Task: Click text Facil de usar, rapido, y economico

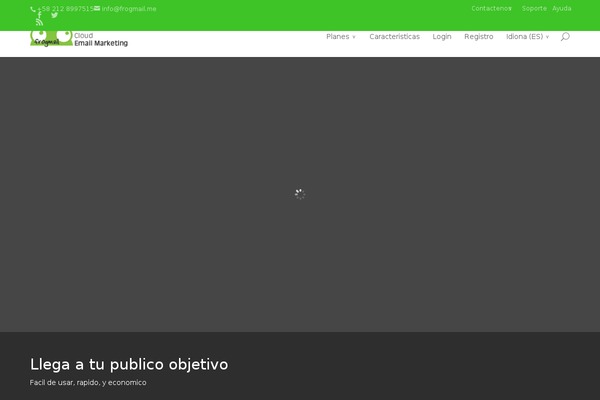Action: [88, 382]
